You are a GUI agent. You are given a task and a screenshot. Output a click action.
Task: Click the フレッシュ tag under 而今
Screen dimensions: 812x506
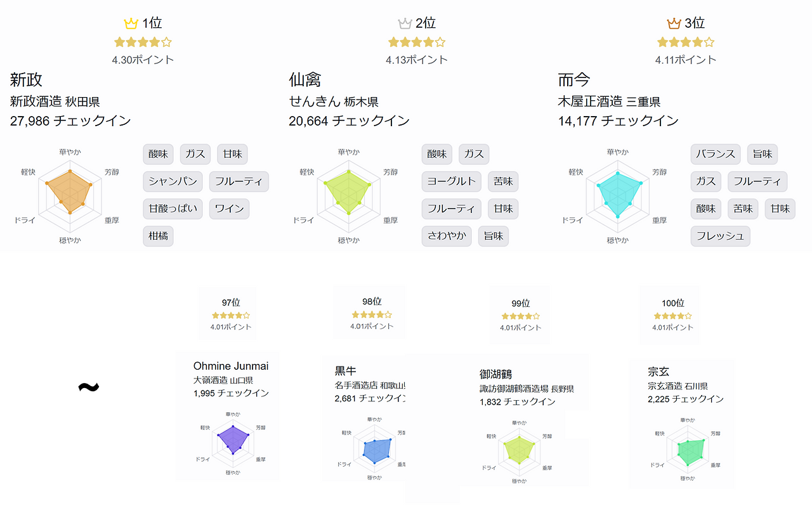721,237
